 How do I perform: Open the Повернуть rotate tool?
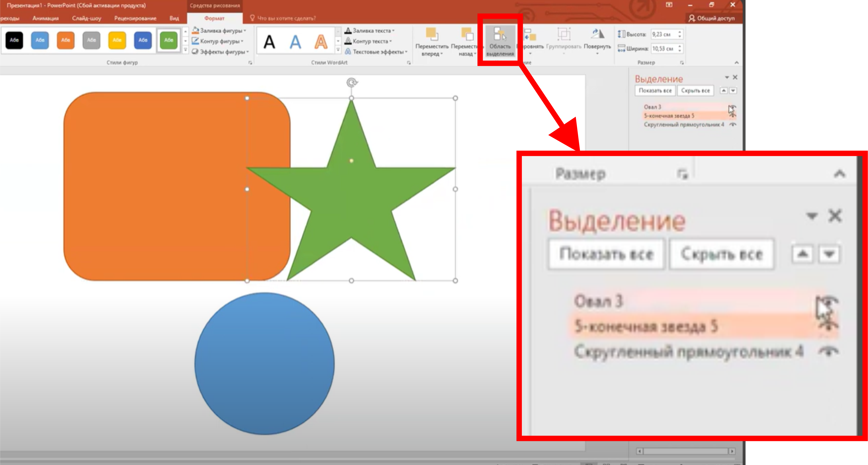597,41
